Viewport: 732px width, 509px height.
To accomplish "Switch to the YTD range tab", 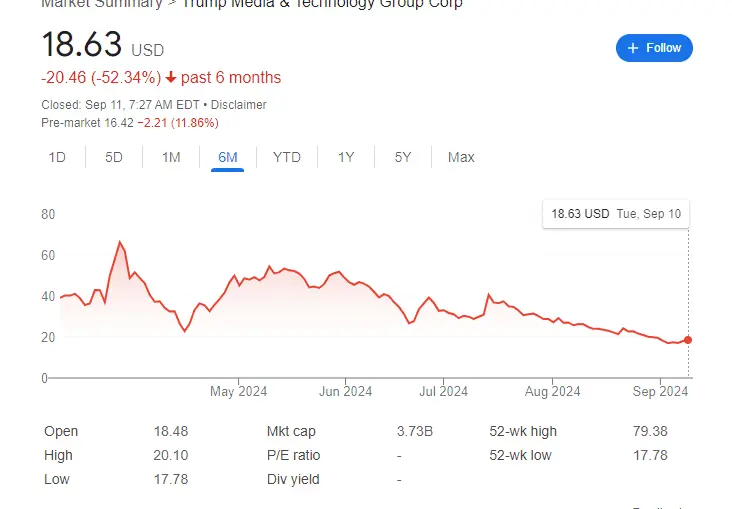I will coord(287,157).
